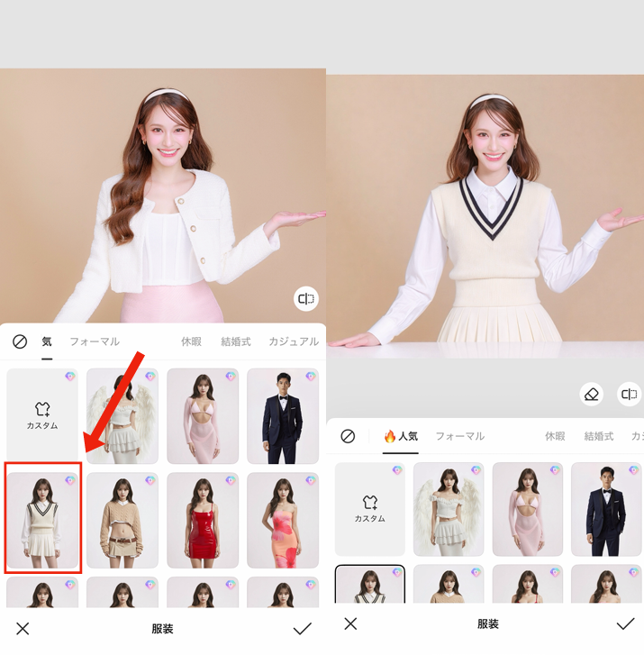Pick the angel wings outfit on left screen
644x655 pixels.
[122, 415]
